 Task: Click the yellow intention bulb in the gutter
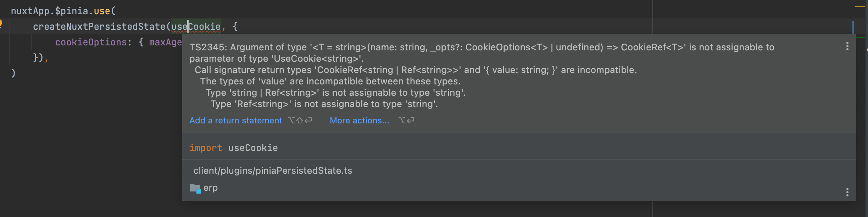(1, 24)
